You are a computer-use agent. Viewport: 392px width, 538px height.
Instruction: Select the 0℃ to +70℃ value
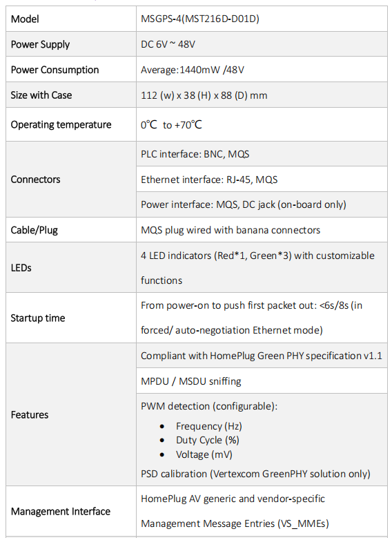click(171, 124)
